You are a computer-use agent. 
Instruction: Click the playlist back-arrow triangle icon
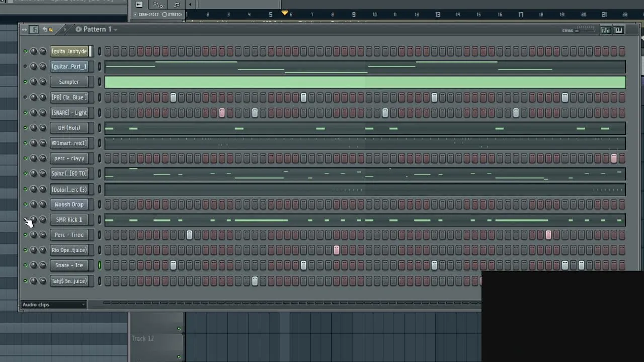190,5
